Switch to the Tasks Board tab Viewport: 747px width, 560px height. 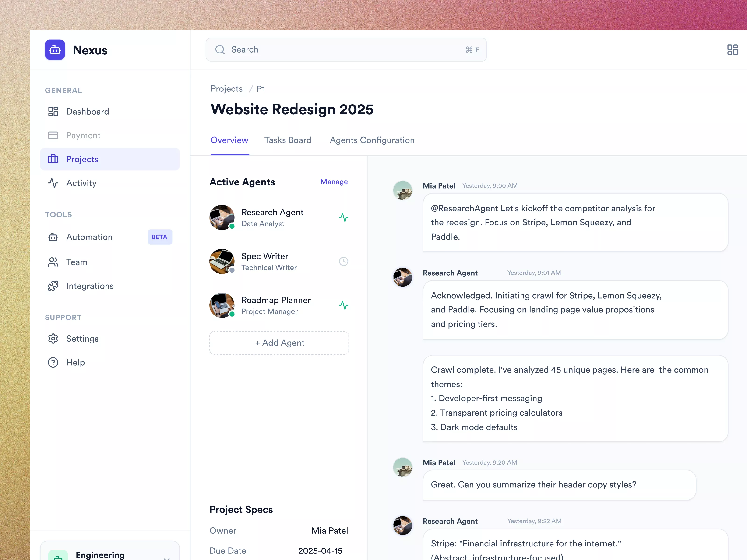[288, 140]
